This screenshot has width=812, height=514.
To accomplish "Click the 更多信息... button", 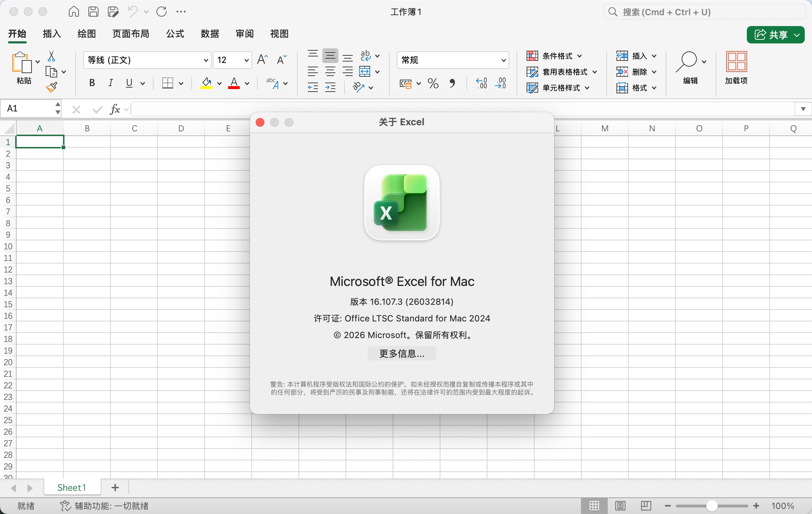I will click(x=402, y=354).
